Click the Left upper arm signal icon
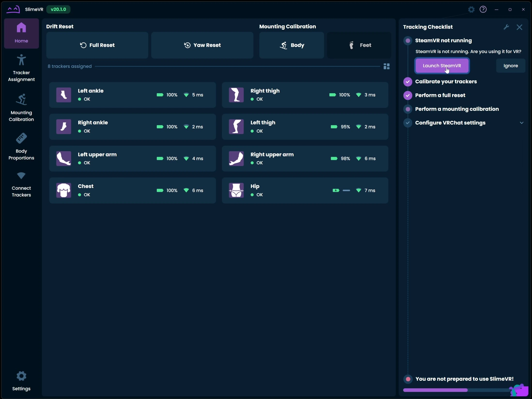Viewport: 532px width, 399px height. [186, 158]
